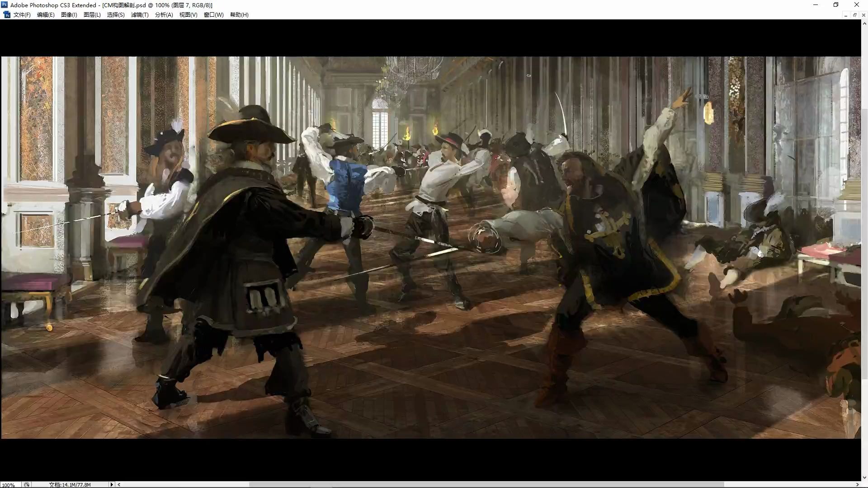Click the horizontal scrollbar thumb

point(486,485)
